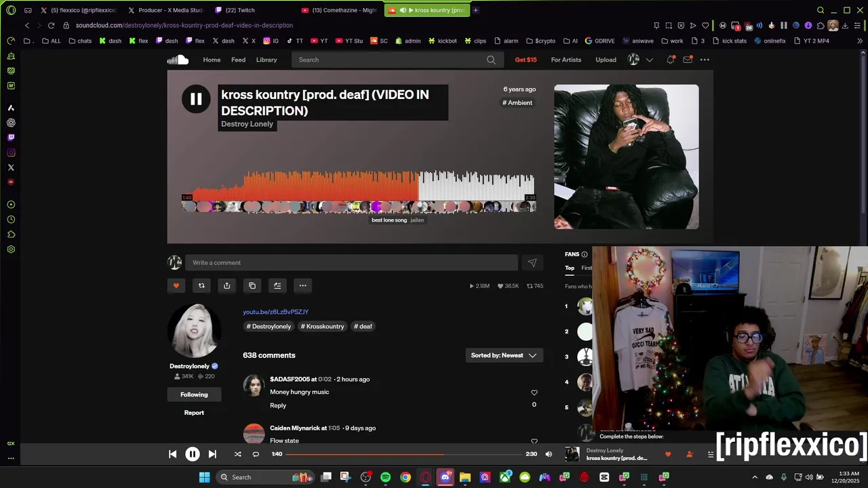The image size is (868, 488).
Task: Skip to the previous track in the player bar
Action: coord(172,454)
